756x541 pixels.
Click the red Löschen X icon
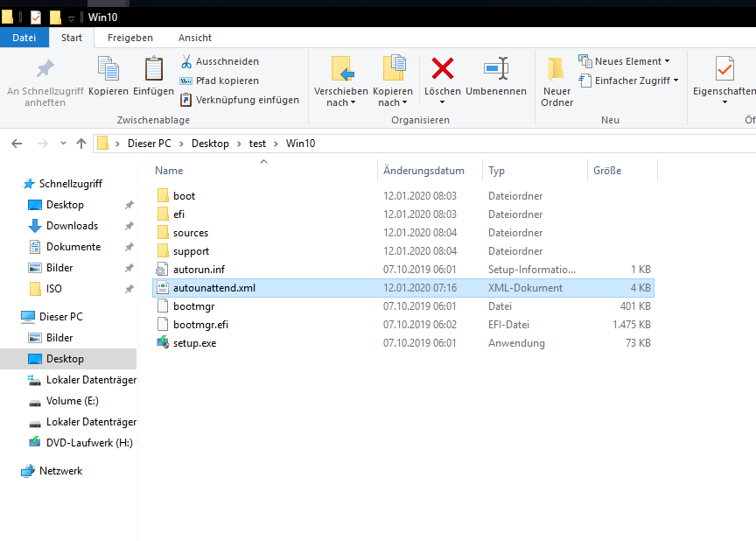click(x=443, y=68)
